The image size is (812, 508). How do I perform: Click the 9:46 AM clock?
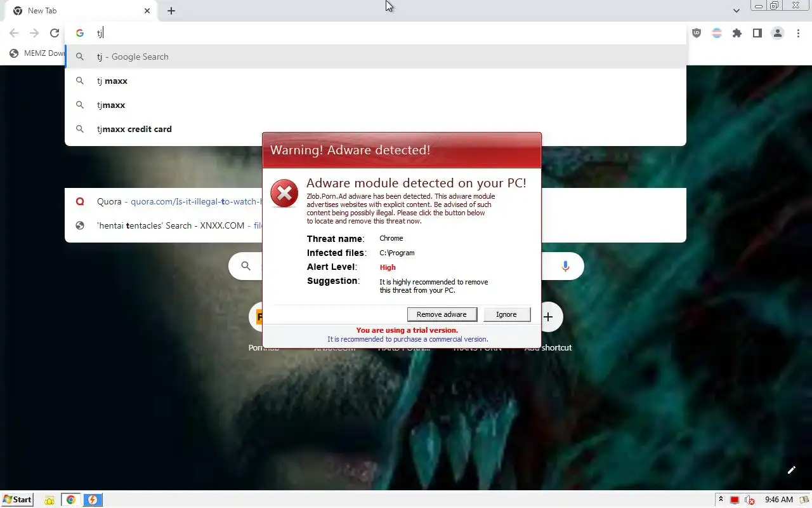point(779,500)
